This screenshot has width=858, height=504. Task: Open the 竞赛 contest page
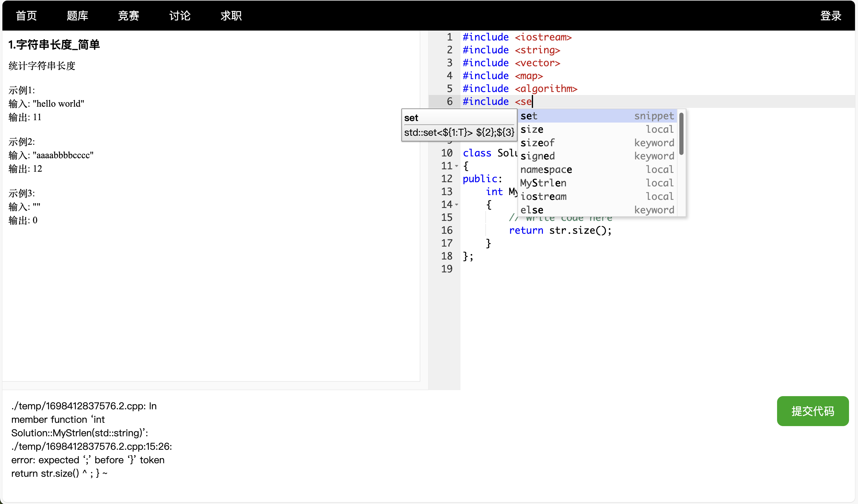pos(128,16)
